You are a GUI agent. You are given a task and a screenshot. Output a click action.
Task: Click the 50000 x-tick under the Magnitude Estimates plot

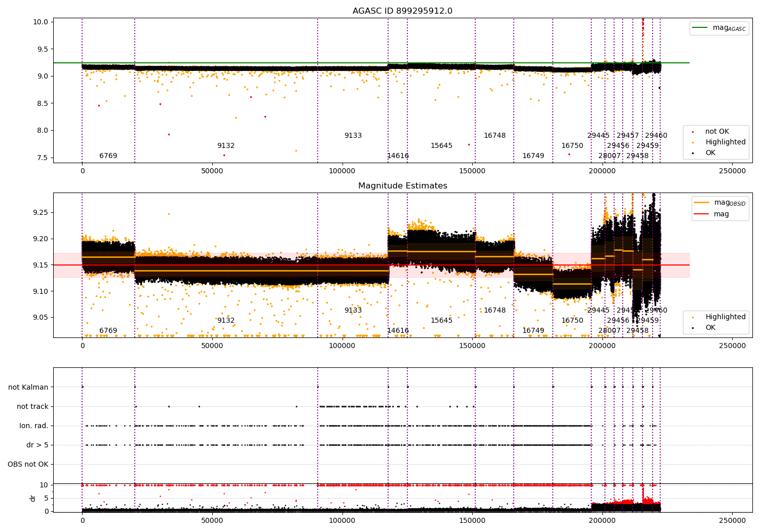[x=212, y=346]
